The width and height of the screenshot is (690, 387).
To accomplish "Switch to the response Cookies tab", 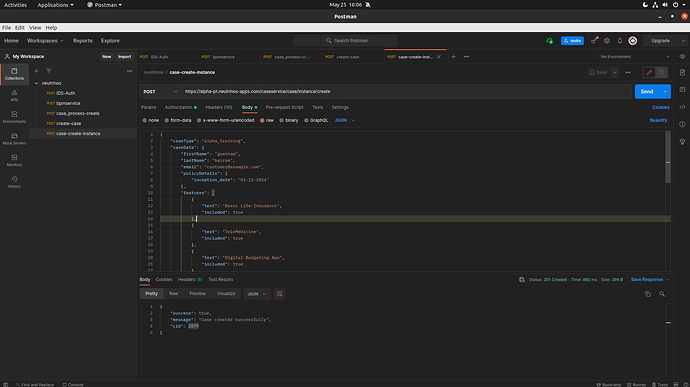I will pos(164,280).
